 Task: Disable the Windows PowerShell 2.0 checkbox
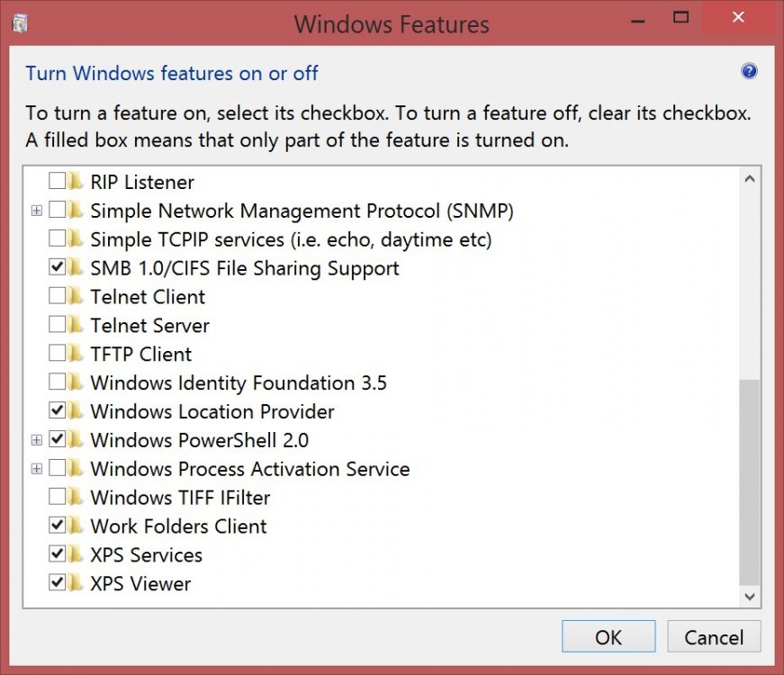coord(57,439)
